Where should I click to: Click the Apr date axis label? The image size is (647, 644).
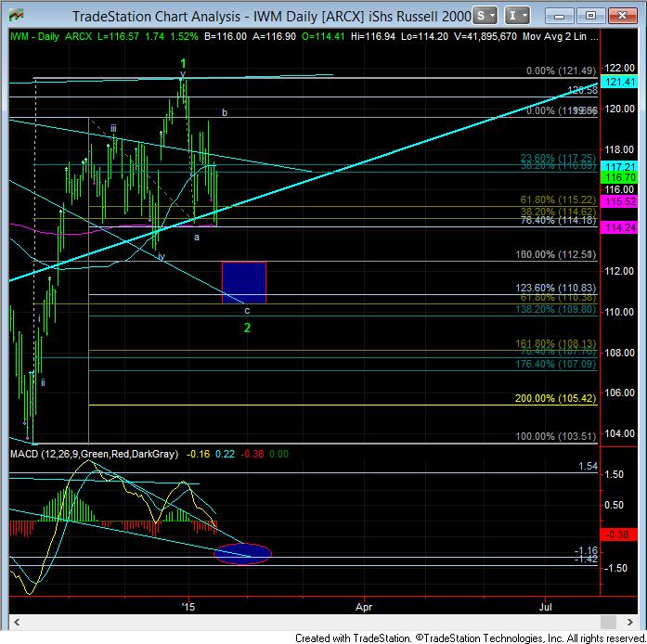364,607
